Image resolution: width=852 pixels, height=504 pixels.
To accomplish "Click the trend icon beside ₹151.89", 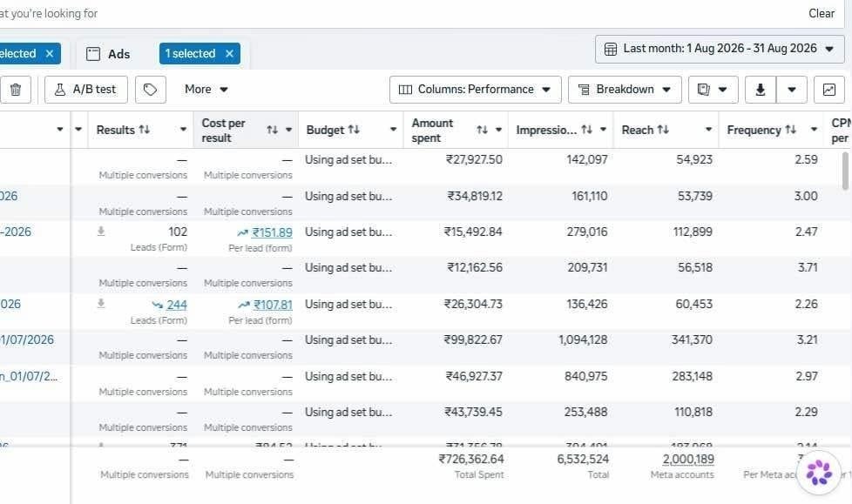I will pyautogui.click(x=242, y=233).
